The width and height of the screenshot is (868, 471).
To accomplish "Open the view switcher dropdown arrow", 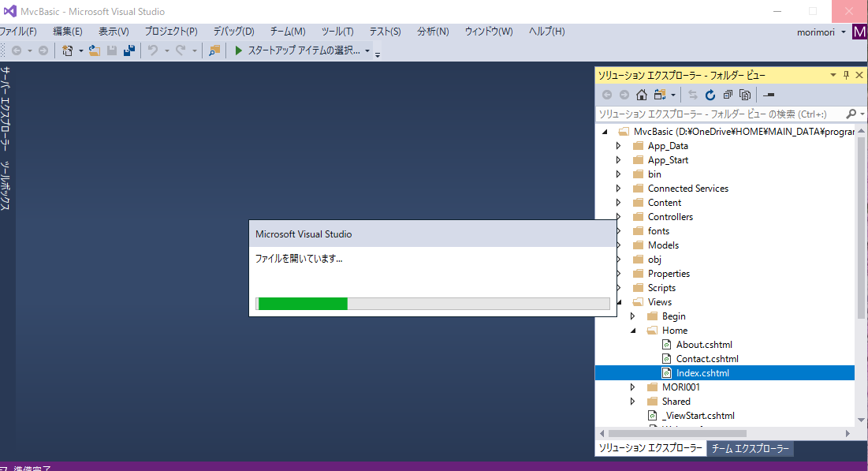I will pos(673,95).
